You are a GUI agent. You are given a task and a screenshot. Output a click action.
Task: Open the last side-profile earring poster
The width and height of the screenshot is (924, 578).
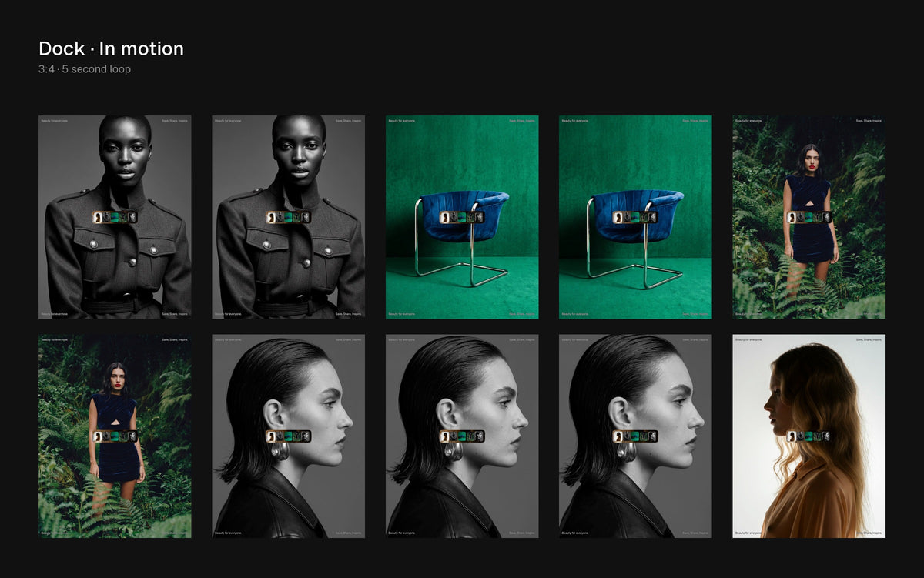[635, 436]
